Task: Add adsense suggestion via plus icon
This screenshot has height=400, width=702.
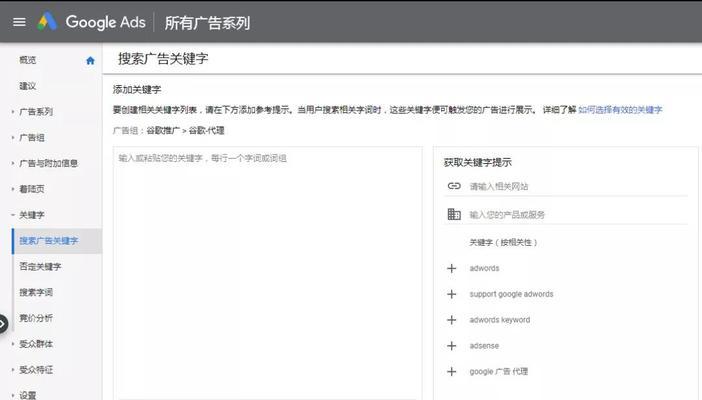Action: tap(451, 346)
